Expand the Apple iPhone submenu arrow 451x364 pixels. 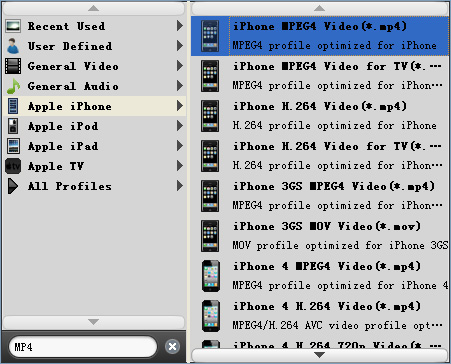click(x=180, y=106)
